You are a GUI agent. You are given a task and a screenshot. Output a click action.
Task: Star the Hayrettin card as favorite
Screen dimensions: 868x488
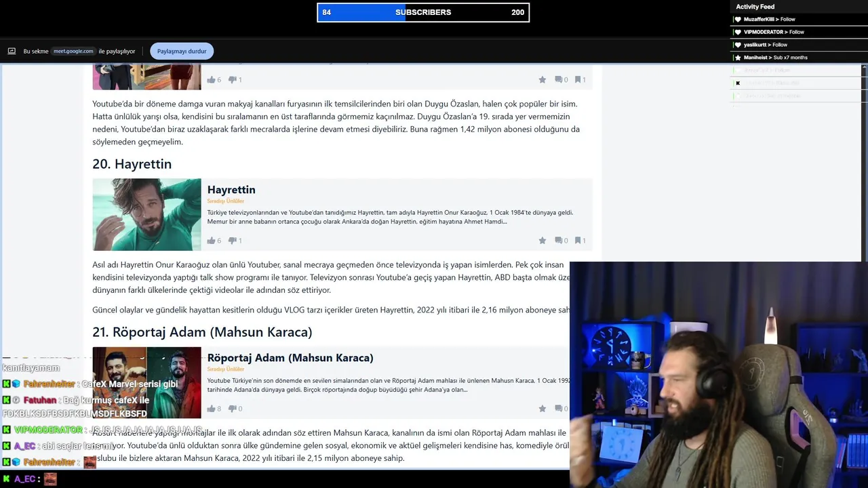(542, 240)
